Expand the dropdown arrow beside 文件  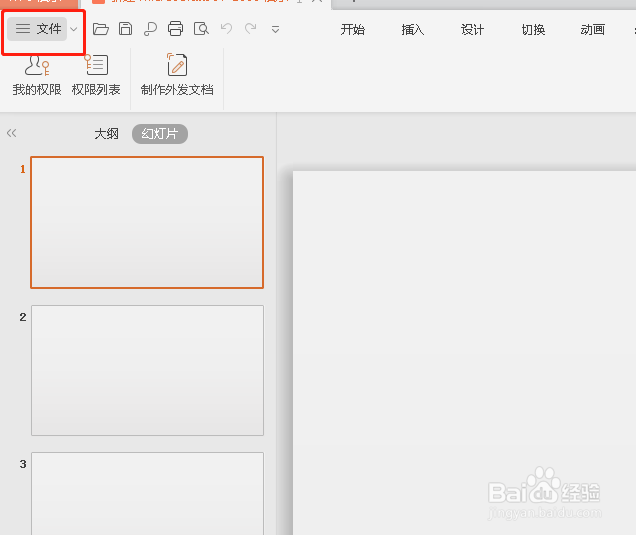pos(74,29)
